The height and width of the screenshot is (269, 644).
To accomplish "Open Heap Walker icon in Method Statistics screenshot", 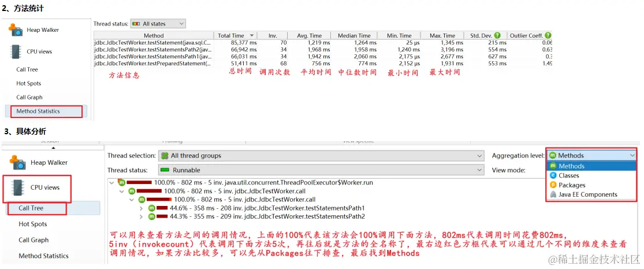I will click(x=16, y=30).
